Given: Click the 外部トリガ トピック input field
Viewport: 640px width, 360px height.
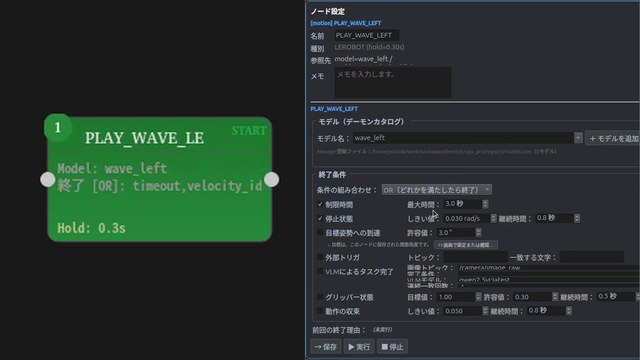Looking at the screenshot, I should pyautogui.click(x=475, y=257).
